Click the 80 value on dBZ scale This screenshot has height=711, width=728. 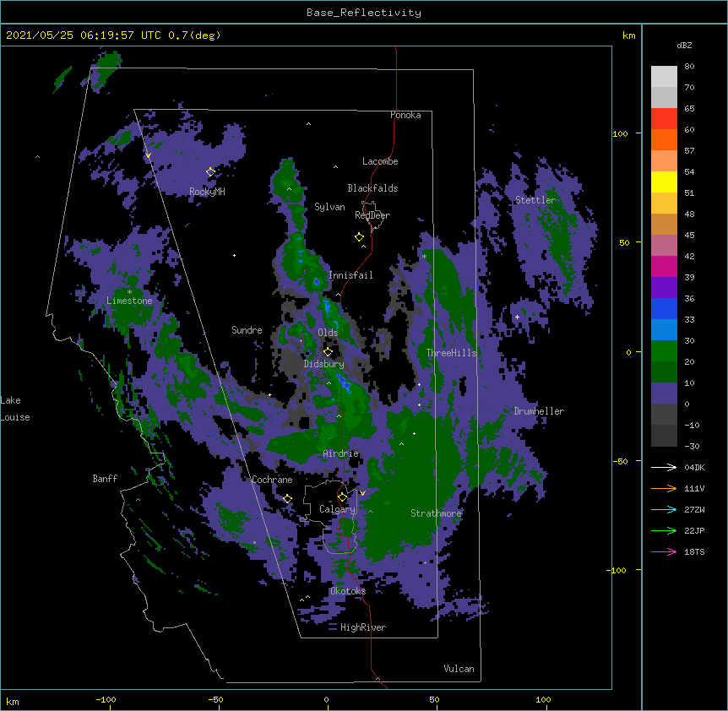(x=689, y=67)
